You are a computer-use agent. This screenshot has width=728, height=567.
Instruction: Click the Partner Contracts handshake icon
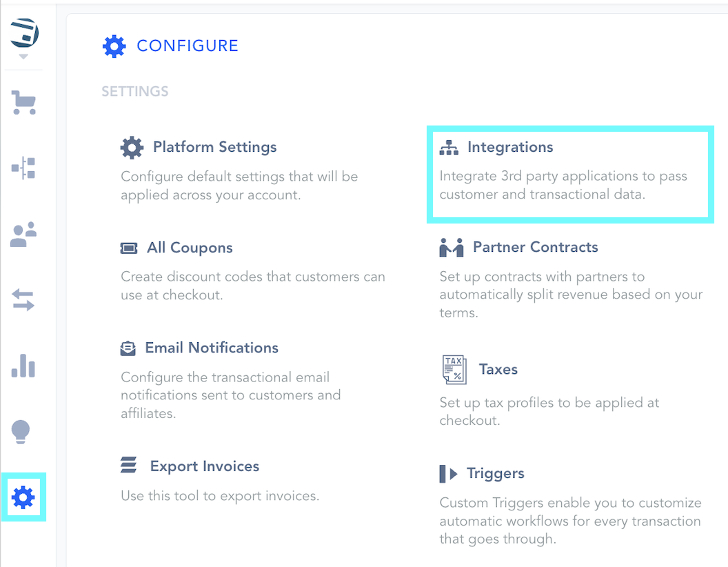(452, 248)
